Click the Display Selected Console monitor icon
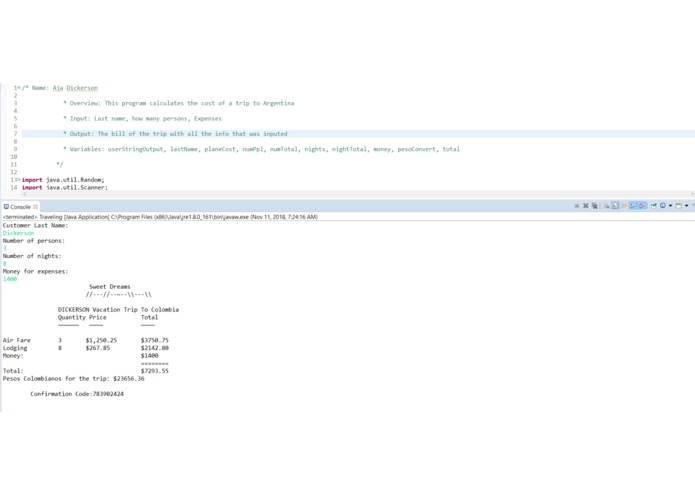The width and height of the screenshot is (695, 494). tap(663, 206)
